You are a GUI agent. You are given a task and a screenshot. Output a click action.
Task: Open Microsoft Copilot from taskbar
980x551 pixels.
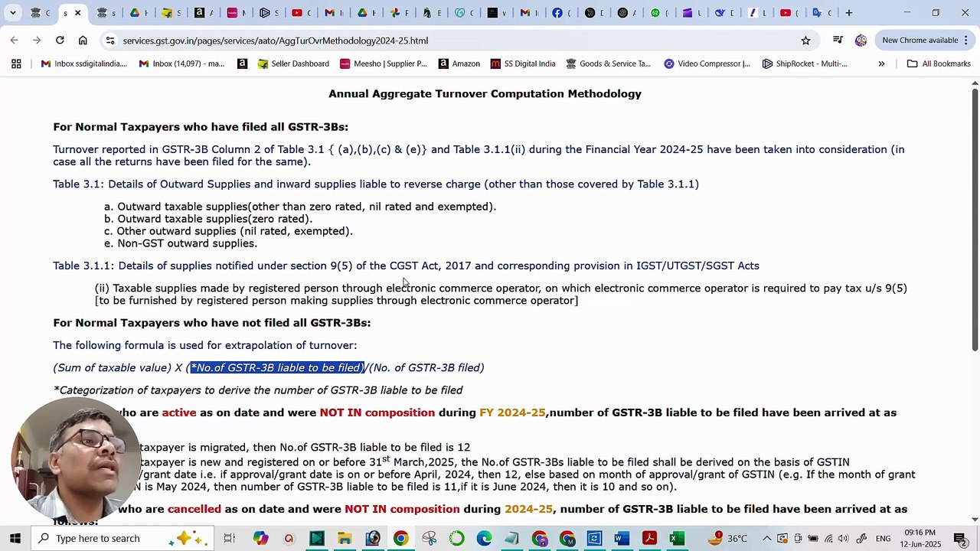coord(261,538)
